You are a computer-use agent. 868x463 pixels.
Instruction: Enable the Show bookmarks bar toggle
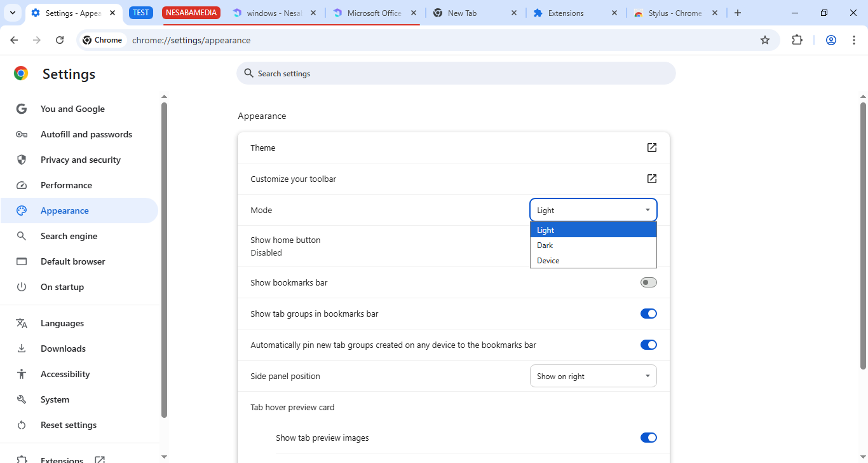click(x=648, y=282)
